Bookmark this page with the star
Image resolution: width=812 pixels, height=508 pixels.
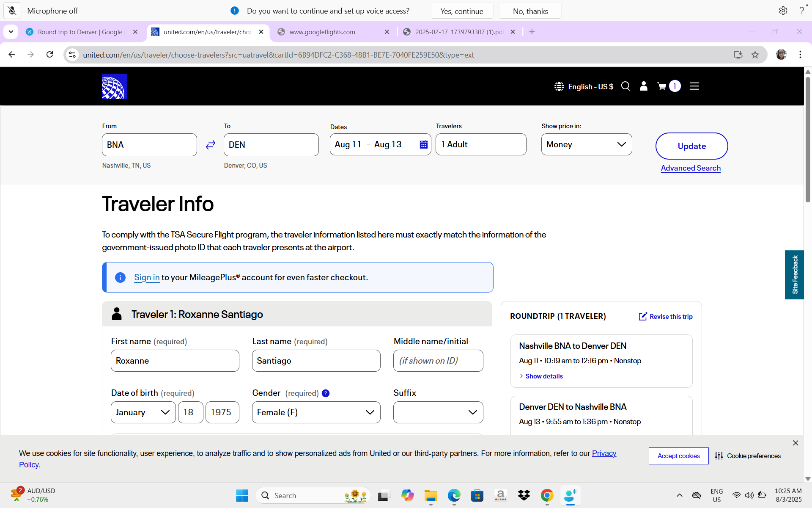pyautogui.click(x=755, y=55)
